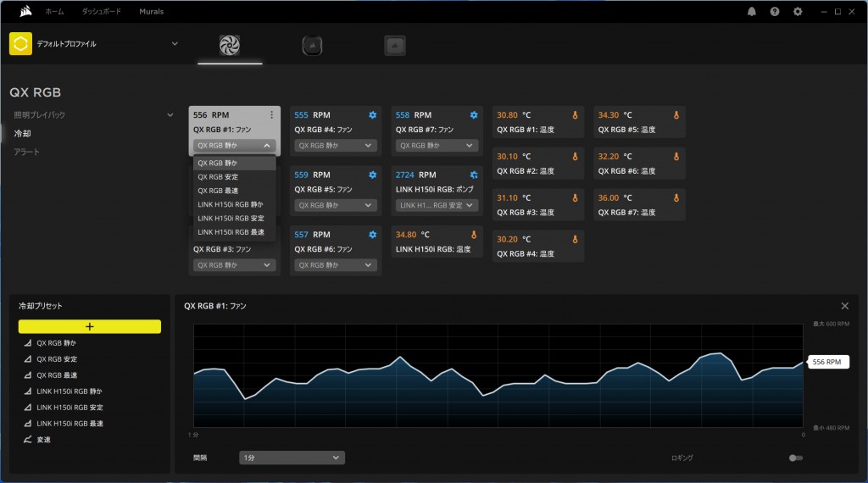Image resolution: width=868 pixels, height=483 pixels.
Task: Switch to the ダッシュボード tab
Action: point(101,12)
